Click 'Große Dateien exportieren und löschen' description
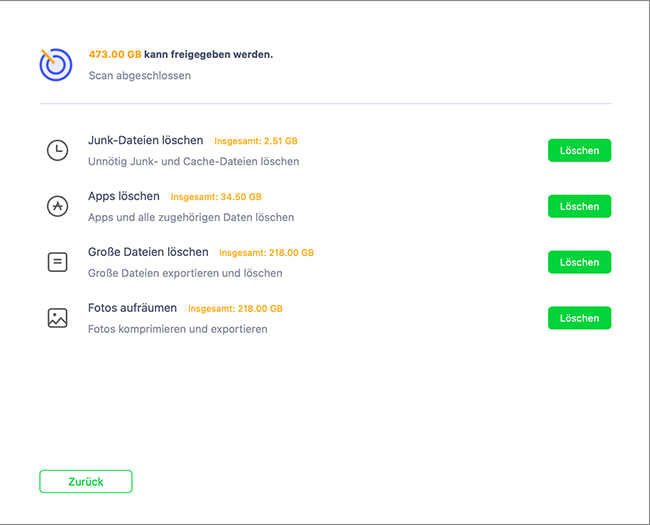This screenshot has height=525, width=650. pos(185,273)
